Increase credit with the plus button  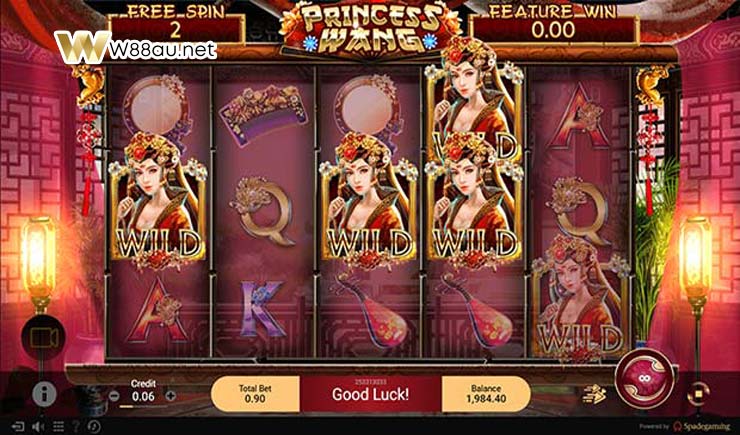click(x=171, y=396)
